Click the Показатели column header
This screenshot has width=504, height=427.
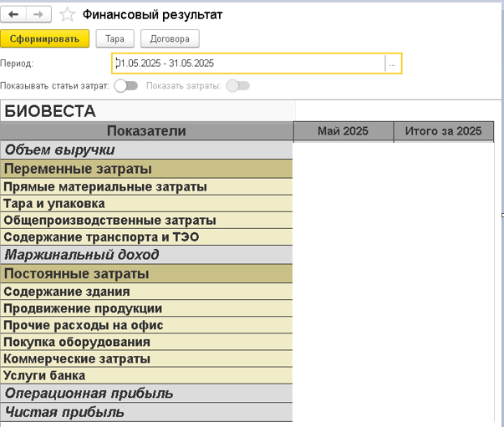pyautogui.click(x=146, y=131)
